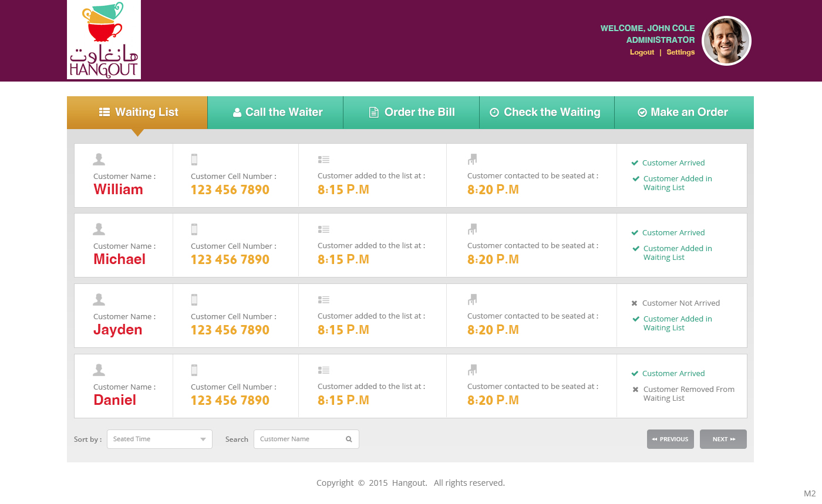This screenshot has height=504, width=822.
Task: Toggle Jayden's Customer Not Arrived status
Action: coord(635,303)
